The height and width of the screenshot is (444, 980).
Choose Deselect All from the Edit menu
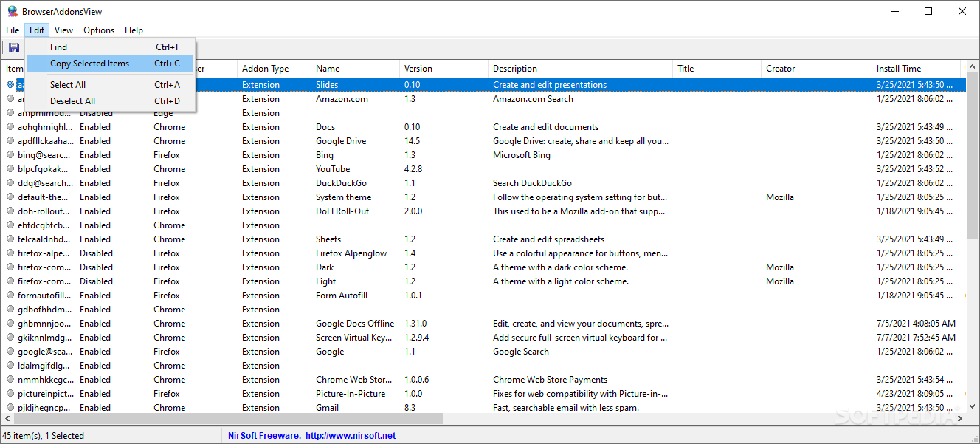click(110, 101)
